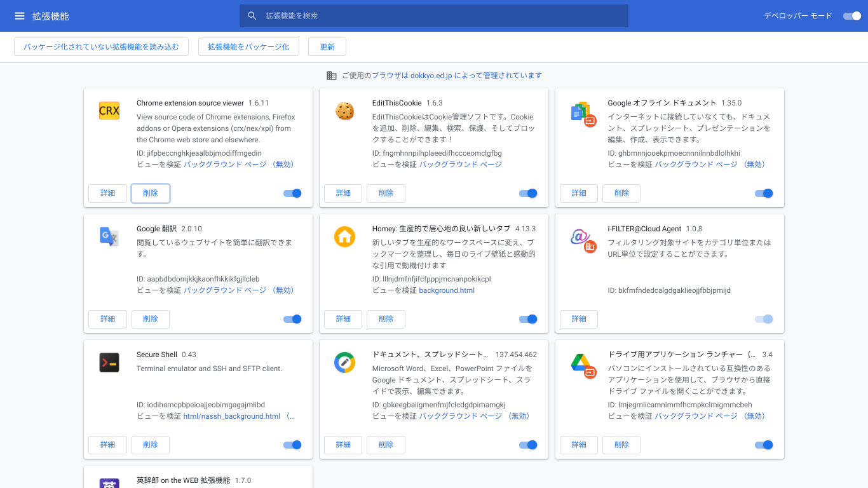
Task: Click the Google Drive launcher icon
Action: coord(581,363)
